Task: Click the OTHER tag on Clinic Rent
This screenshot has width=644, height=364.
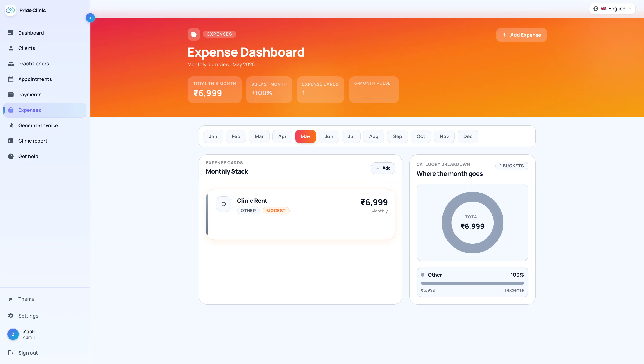Action: tap(248, 211)
